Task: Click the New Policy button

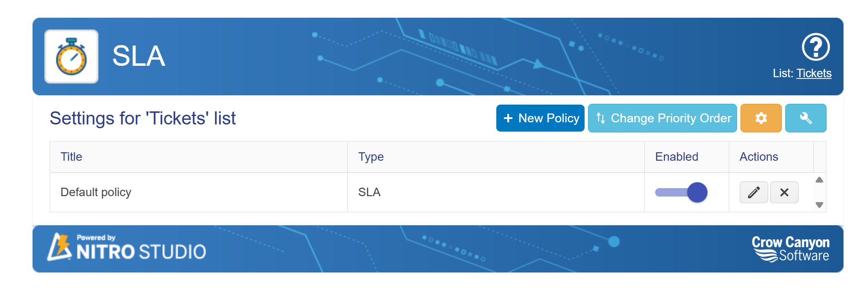Action: click(540, 118)
